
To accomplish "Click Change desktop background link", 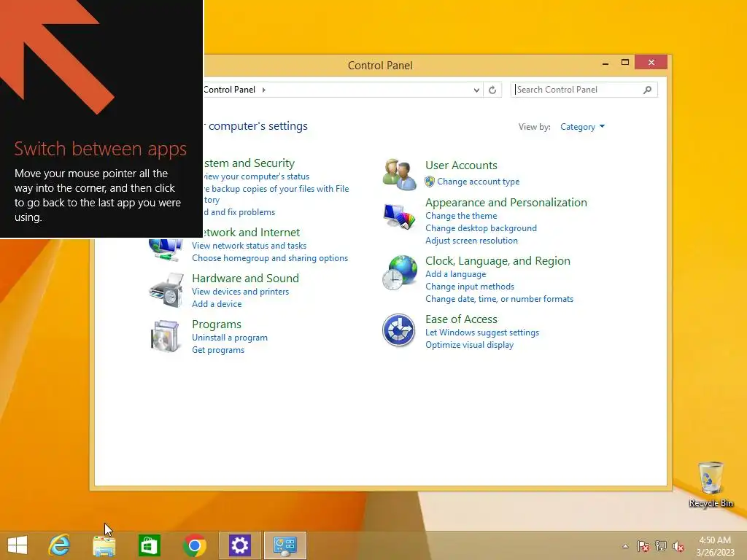I will [481, 228].
